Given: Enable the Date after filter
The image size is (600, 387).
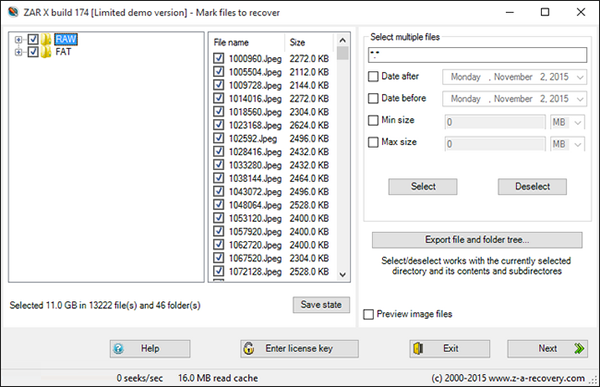Looking at the screenshot, I should click(x=373, y=76).
